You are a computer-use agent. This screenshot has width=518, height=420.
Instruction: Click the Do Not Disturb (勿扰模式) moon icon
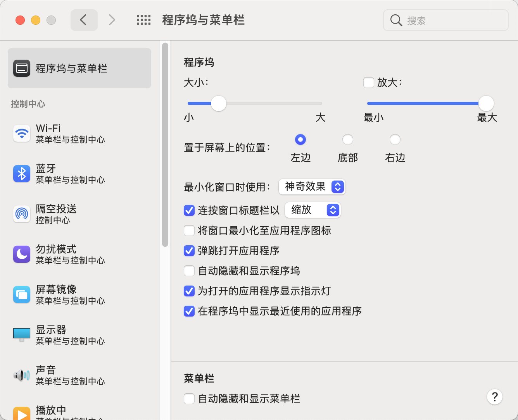[x=22, y=255]
